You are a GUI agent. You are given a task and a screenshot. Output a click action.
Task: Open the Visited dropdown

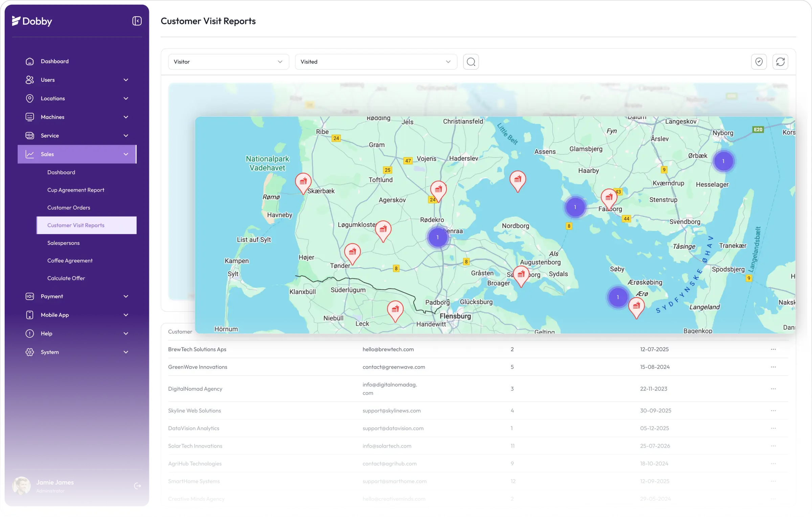[376, 62]
